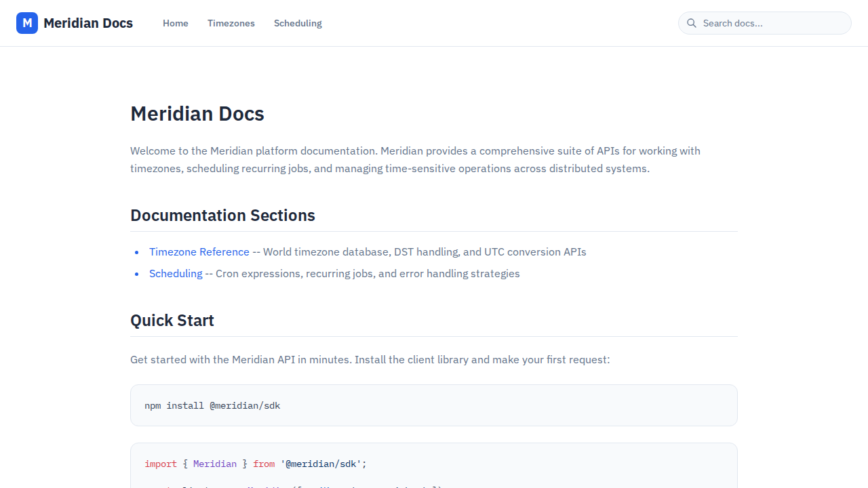Click the blue M logo icon
This screenshot has width=868, height=488.
pos(27,23)
